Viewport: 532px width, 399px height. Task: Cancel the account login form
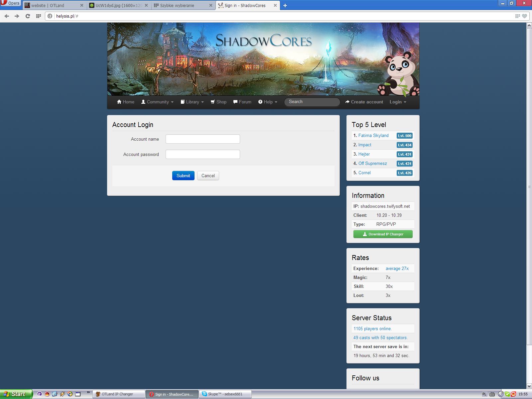[208, 176]
